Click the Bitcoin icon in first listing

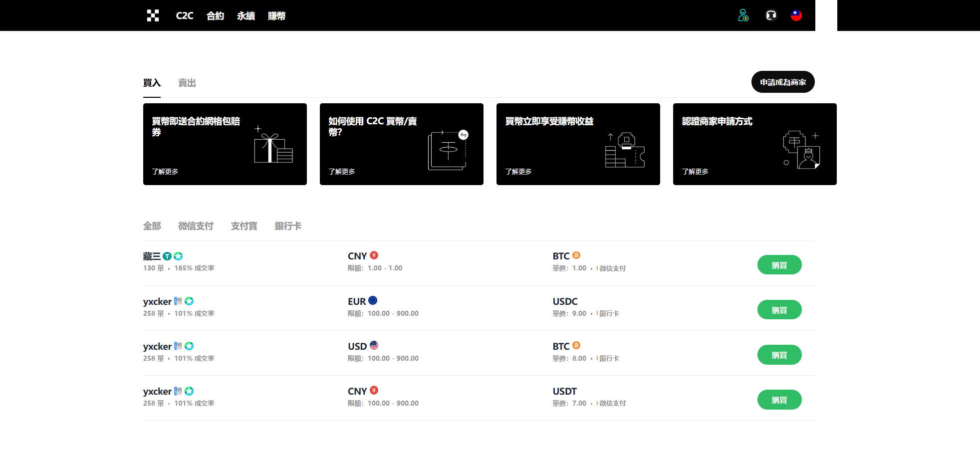click(x=576, y=255)
